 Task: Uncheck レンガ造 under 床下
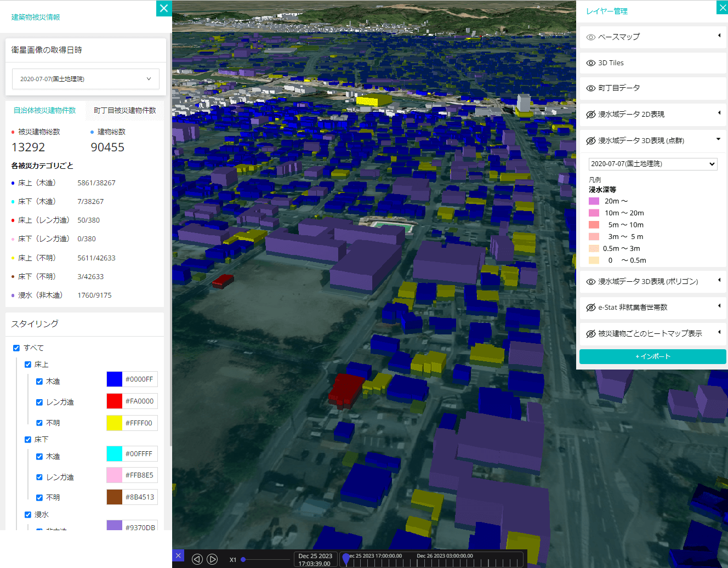pyautogui.click(x=39, y=478)
